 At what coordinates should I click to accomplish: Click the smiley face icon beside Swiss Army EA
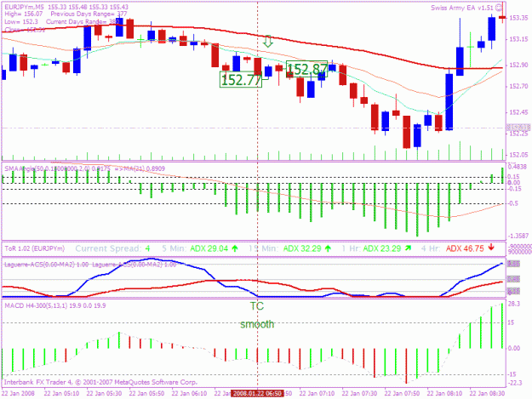[x=499, y=8]
